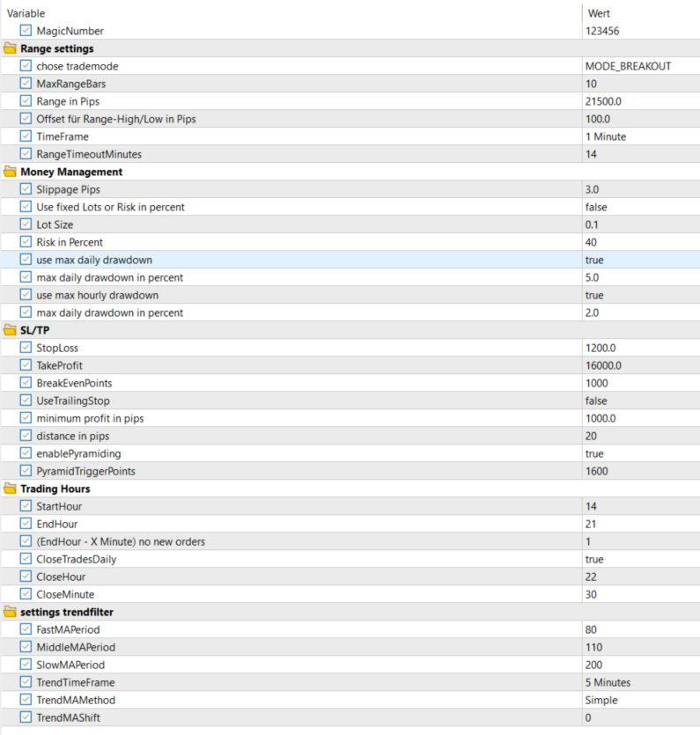Viewport: 700px width, 735px height.
Task: Uncheck the MaxRangeBars checkbox
Action: (x=26, y=84)
